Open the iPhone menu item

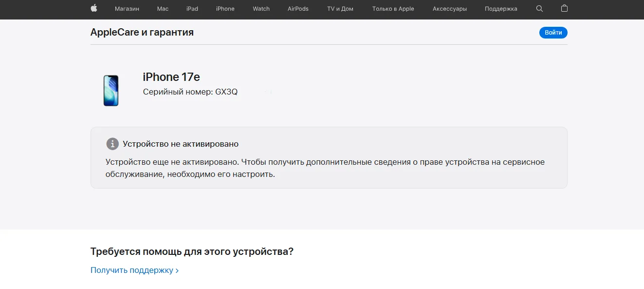tap(225, 9)
